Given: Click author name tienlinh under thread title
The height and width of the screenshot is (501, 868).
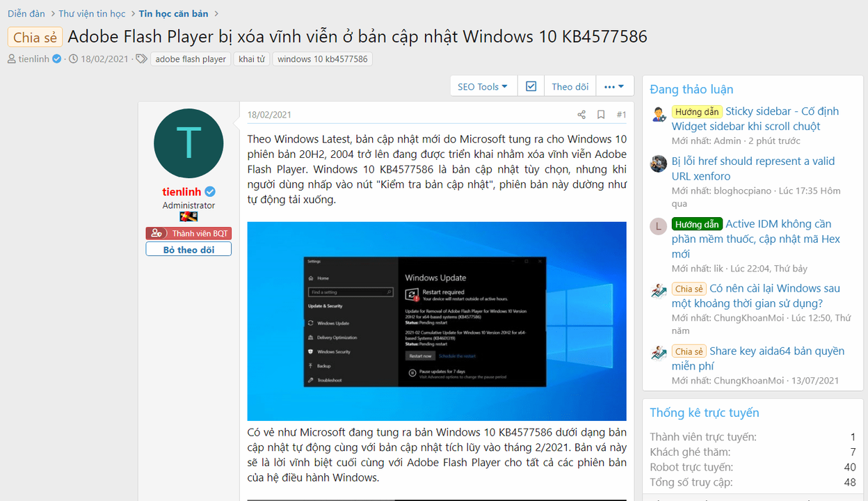Looking at the screenshot, I should pyautogui.click(x=34, y=59).
